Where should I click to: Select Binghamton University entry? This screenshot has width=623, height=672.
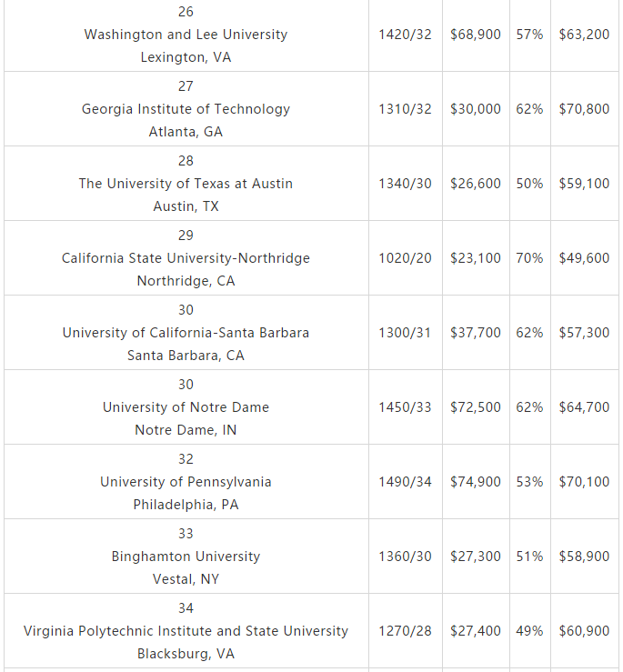tap(186, 557)
